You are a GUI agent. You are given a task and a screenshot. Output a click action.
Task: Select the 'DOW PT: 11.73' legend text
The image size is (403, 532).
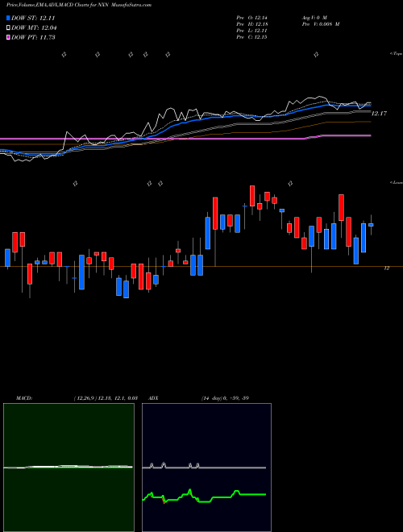pyautogui.click(x=33, y=37)
